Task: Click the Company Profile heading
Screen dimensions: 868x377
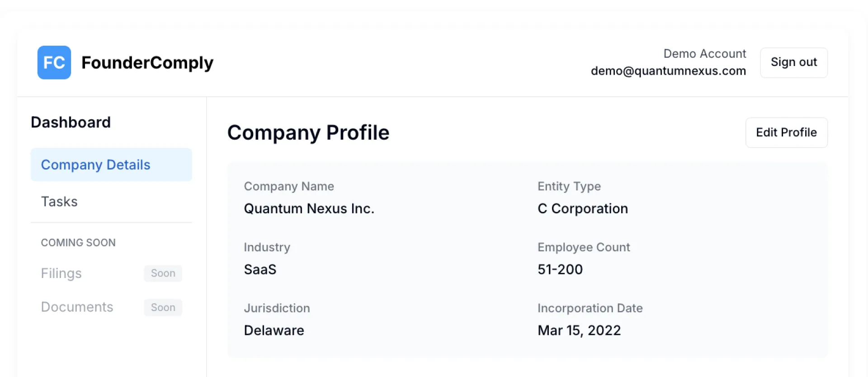Action: (308, 132)
